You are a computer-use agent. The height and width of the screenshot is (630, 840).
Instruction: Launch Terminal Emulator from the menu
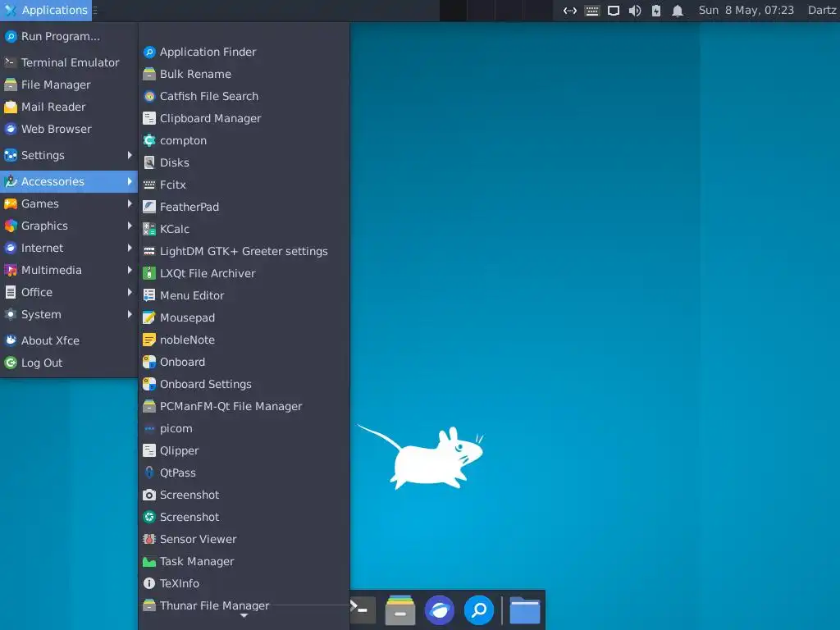point(69,62)
